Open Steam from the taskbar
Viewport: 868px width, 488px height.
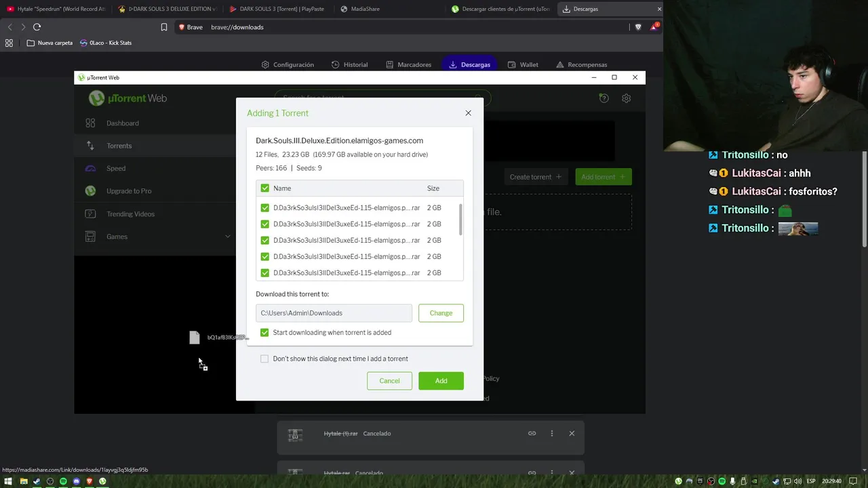click(37, 481)
